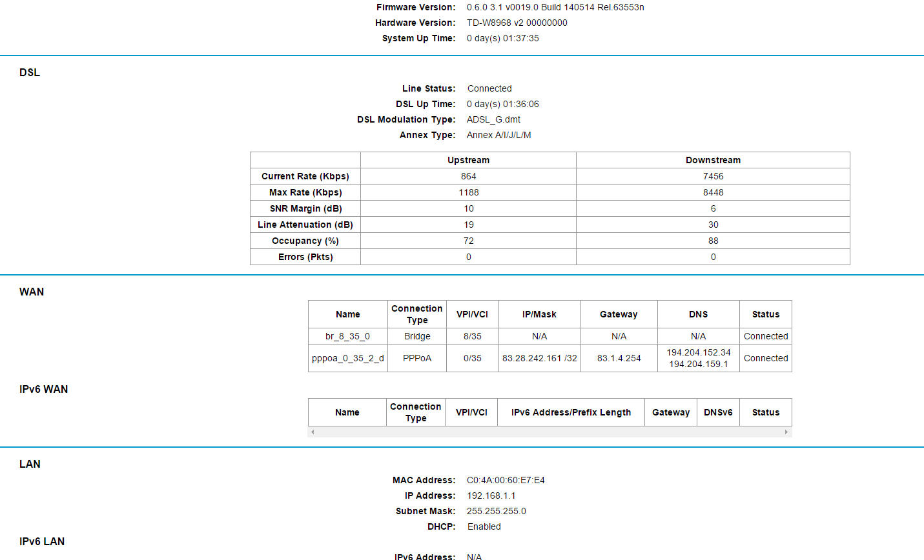This screenshot has height=560, width=924.
Task: Click the LAN IP address 192.168.1.1
Action: tap(491, 495)
